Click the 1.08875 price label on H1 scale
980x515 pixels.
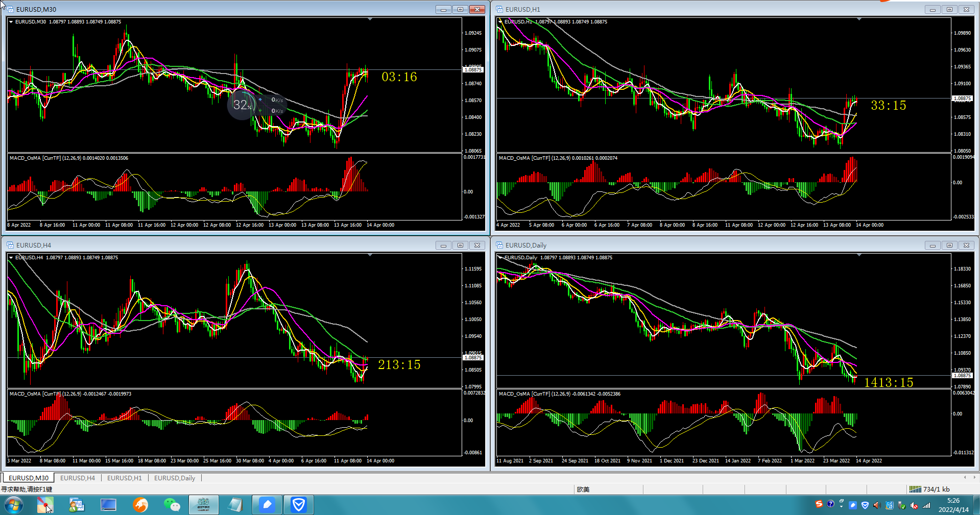[x=962, y=99]
